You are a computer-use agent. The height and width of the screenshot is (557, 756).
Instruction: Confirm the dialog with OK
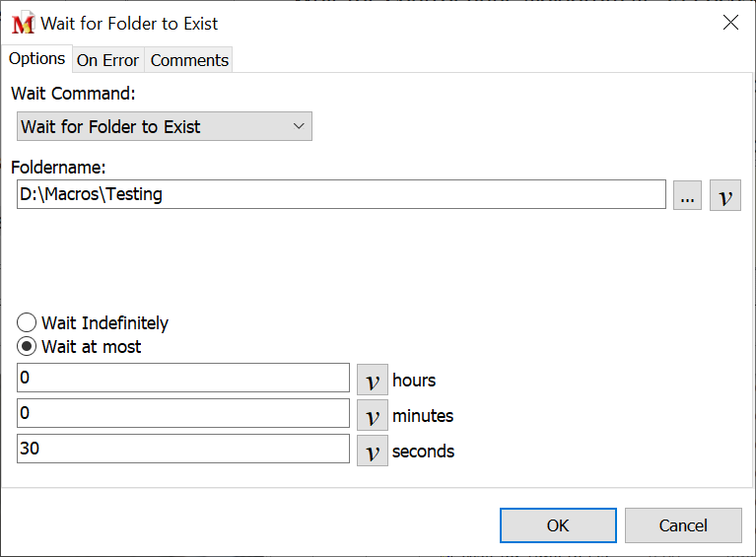tap(558, 525)
